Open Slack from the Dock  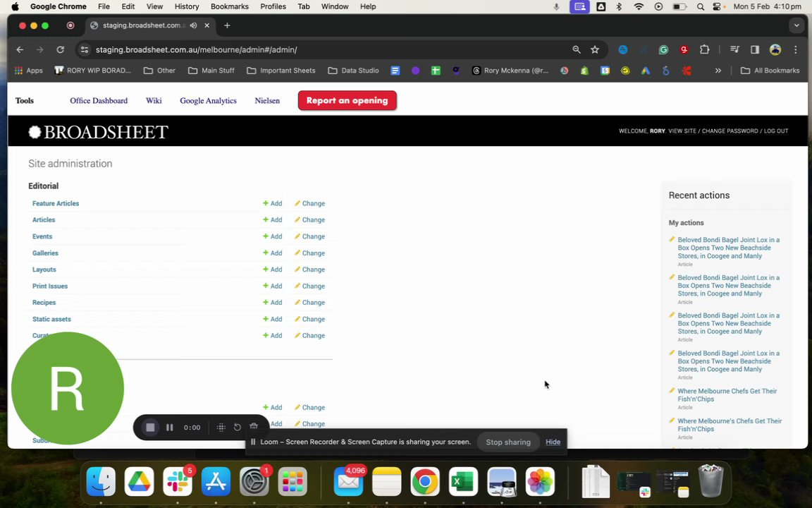pyautogui.click(x=177, y=482)
